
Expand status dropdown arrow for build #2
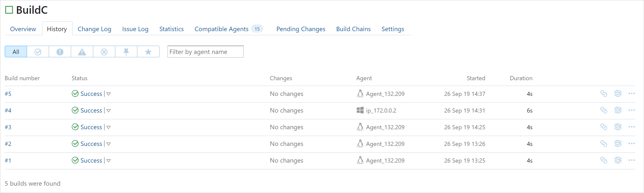coord(109,144)
